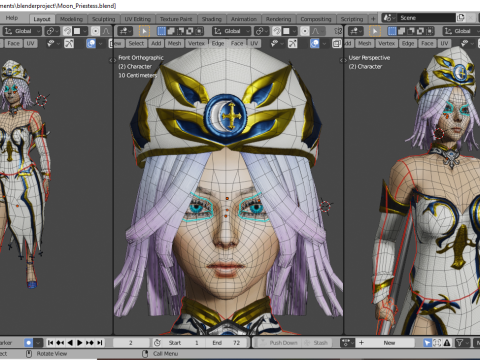This screenshot has width=480, height=360.
Task: Choose 'set new selection' mode in center viewport
Action: tap(162, 31)
